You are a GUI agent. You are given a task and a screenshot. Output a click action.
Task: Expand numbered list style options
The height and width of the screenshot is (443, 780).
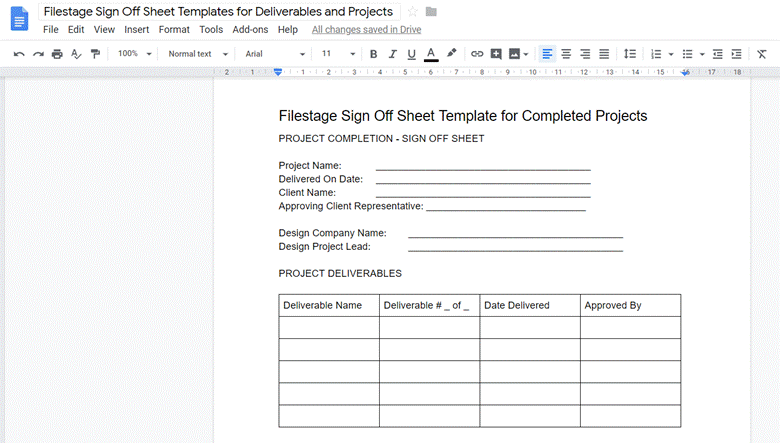671,54
